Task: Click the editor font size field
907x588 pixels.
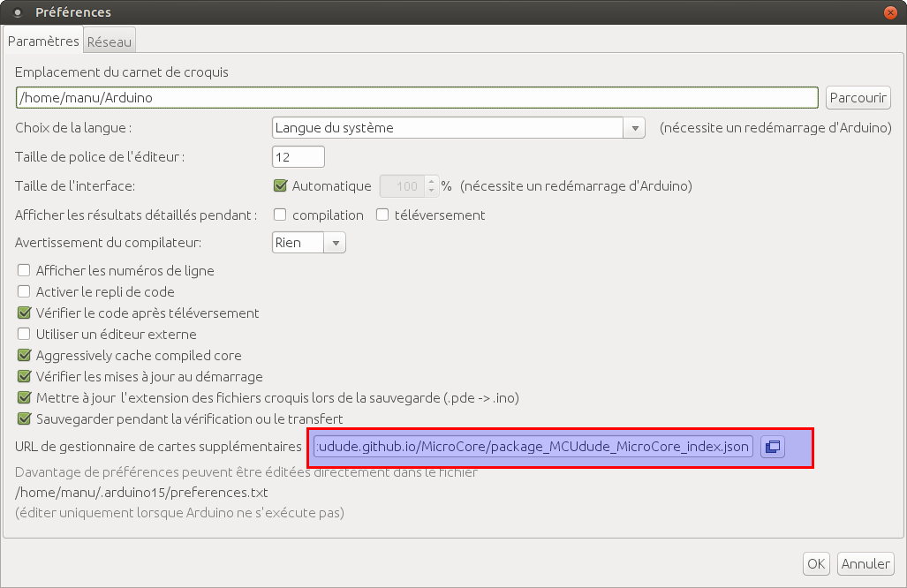Action: (x=299, y=157)
